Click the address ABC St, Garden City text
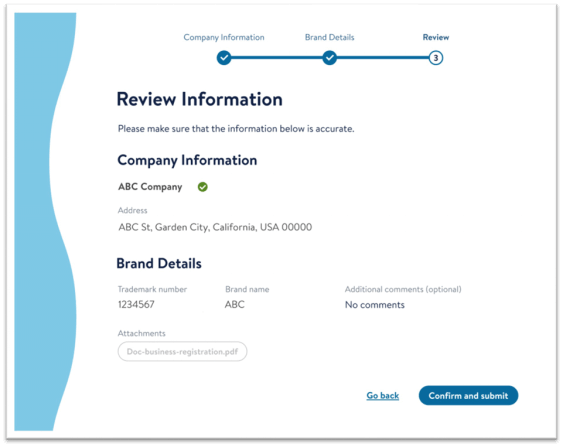Screen dimensions: 563x447 (x=215, y=227)
